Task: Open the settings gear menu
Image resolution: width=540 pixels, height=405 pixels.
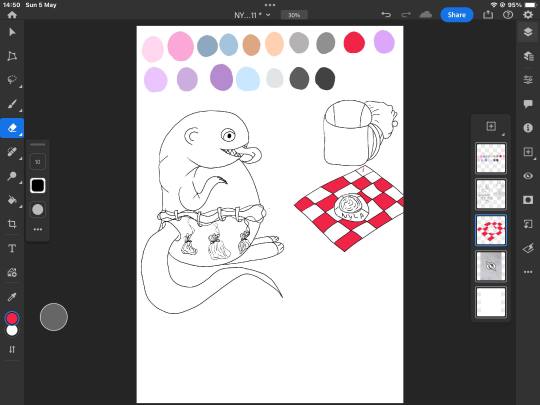Action: click(528, 15)
